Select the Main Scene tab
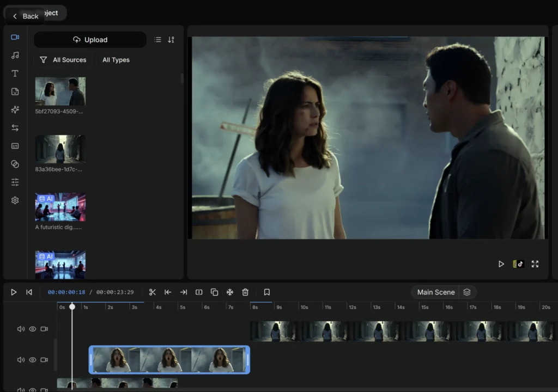This screenshot has width=558, height=392. [435, 292]
